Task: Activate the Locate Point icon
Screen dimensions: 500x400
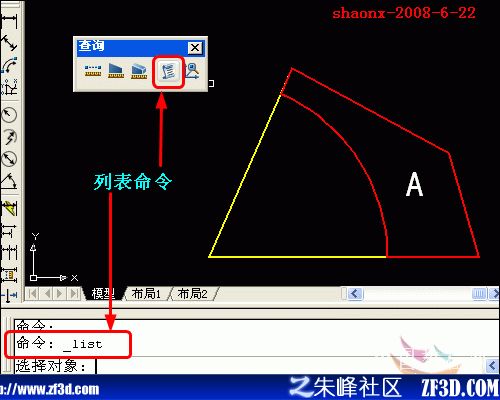Action: tap(192, 71)
